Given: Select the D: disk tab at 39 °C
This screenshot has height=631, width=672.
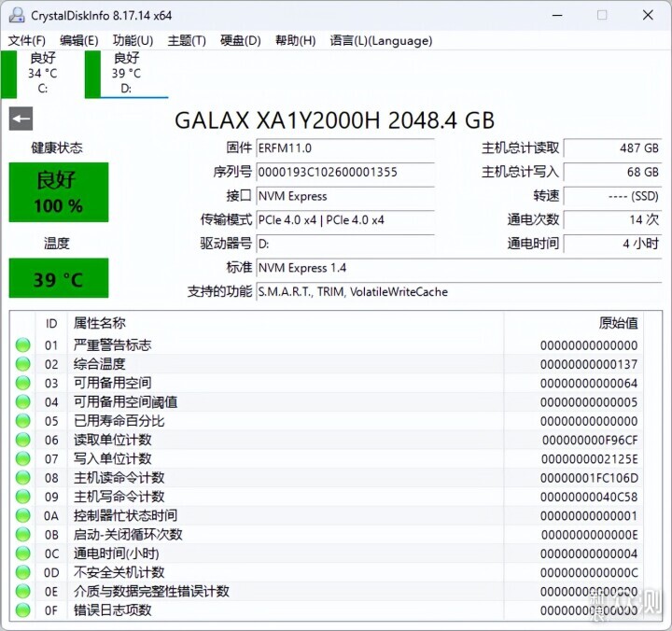Looking at the screenshot, I should (x=126, y=74).
